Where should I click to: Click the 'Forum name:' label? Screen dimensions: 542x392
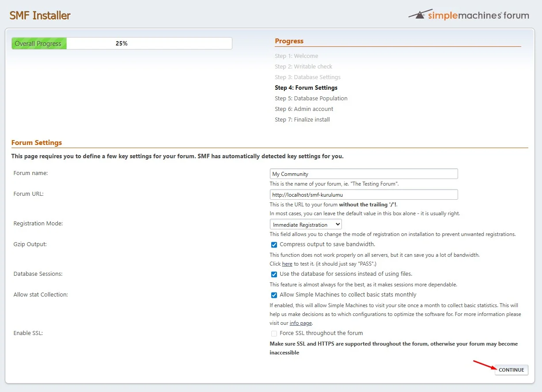[30, 173]
